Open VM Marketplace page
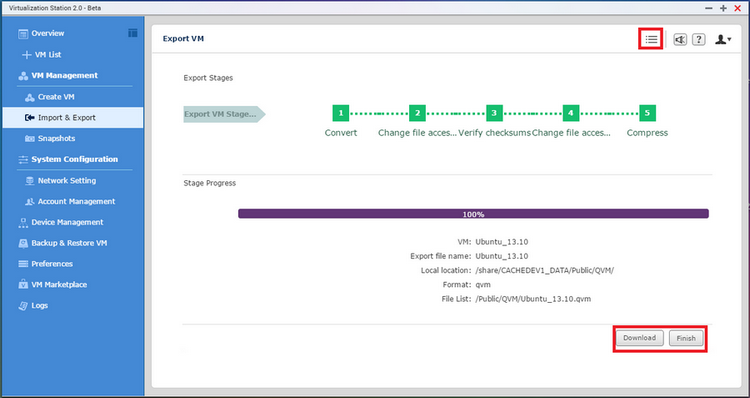 (x=59, y=285)
